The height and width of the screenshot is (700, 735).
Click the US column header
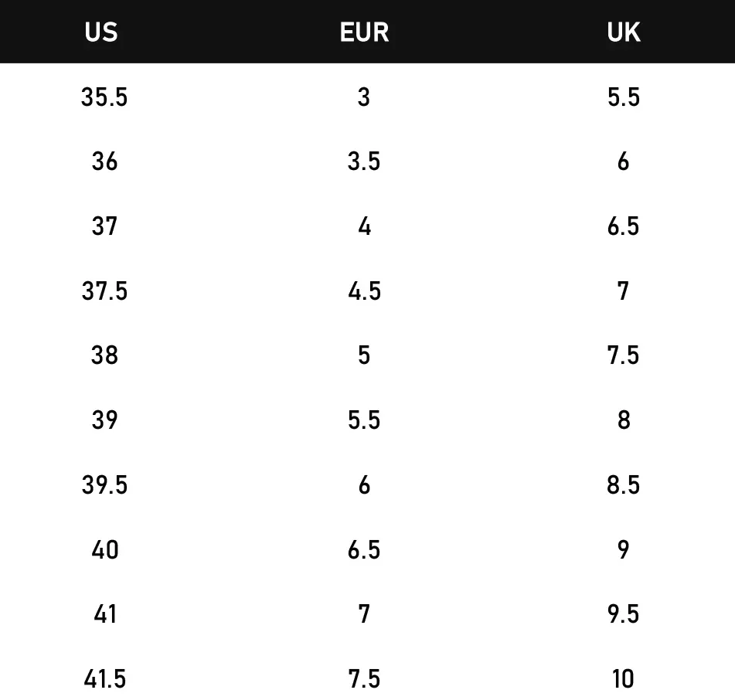click(101, 32)
